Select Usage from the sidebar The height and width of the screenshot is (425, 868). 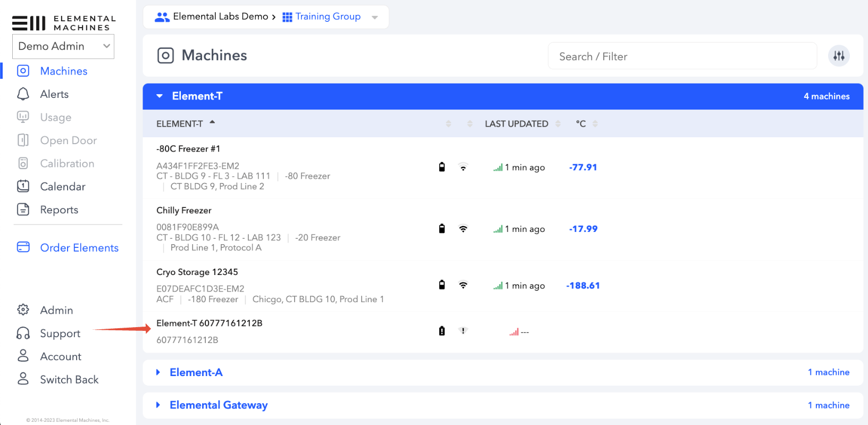point(55,117)
